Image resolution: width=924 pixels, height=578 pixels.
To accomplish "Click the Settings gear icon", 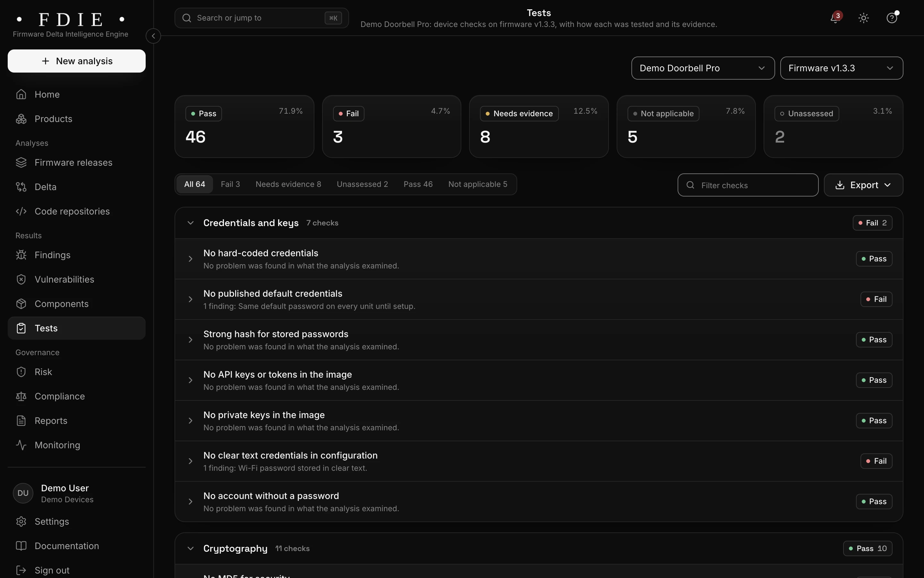I will [21, 522].
